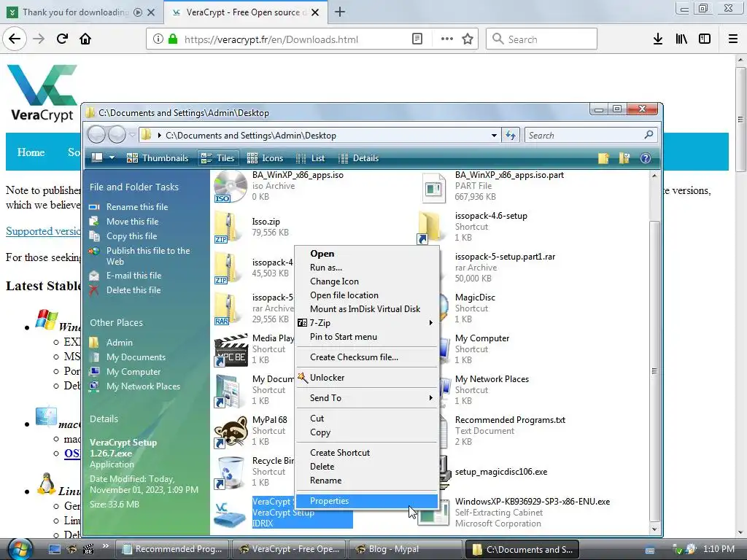Screen dimensions: 747x560
Task: Click Firefox search box
Action: pos(542,39)
